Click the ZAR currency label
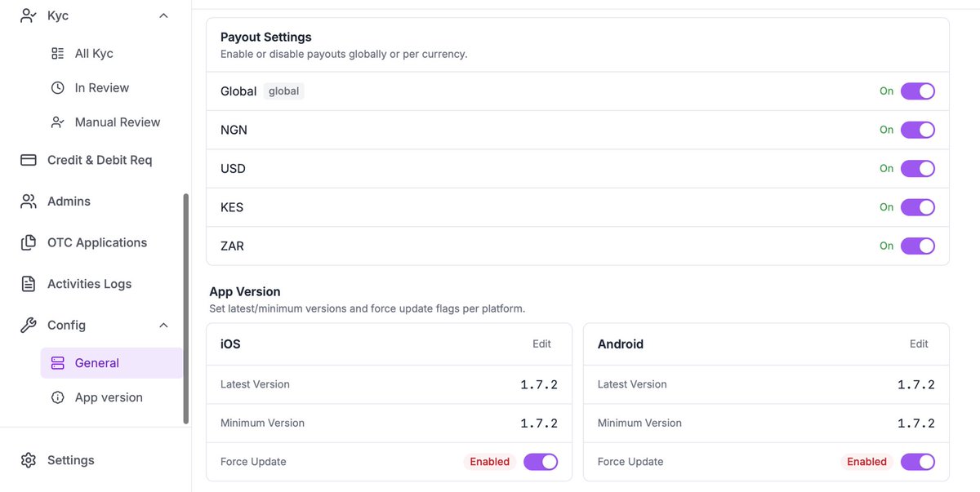This screenshot has height=492, width=980. [232, 246]
